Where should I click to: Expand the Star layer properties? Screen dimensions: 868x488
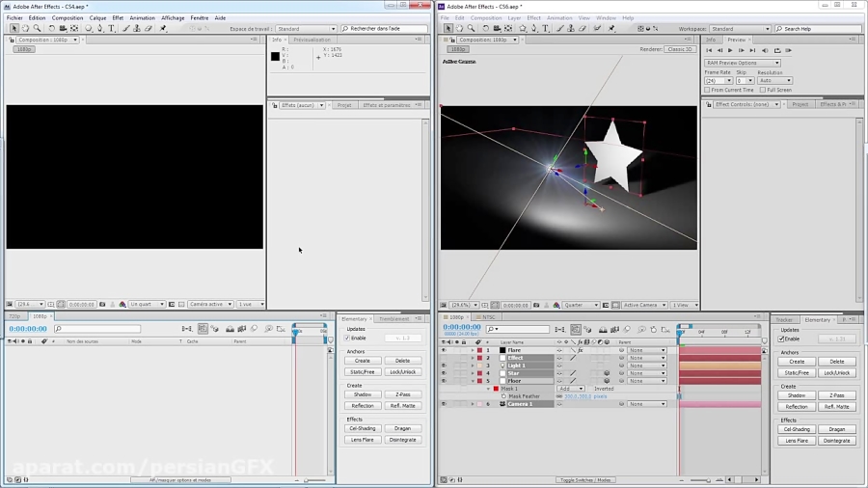(x=473, y=373)
